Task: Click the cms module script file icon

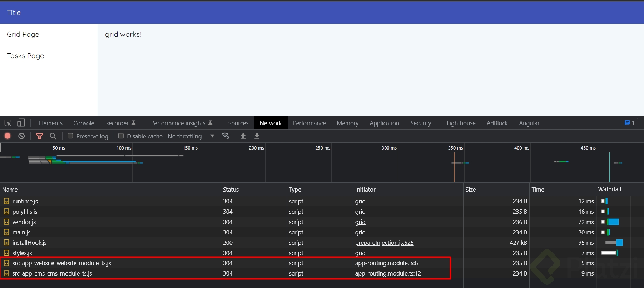Action: click(6, 273)
